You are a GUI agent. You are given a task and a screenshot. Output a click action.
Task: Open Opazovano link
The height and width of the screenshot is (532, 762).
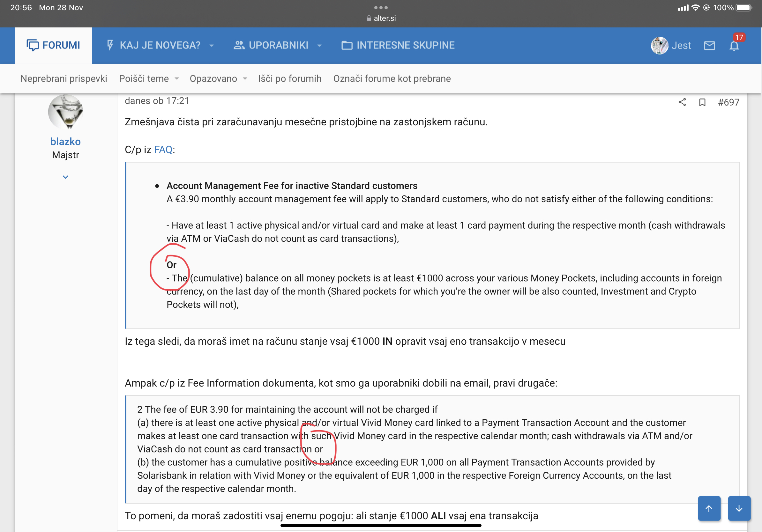(x=213, y=78)
